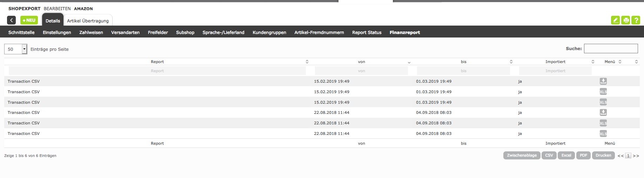Click the back arrow icon

tap(11, 20)
